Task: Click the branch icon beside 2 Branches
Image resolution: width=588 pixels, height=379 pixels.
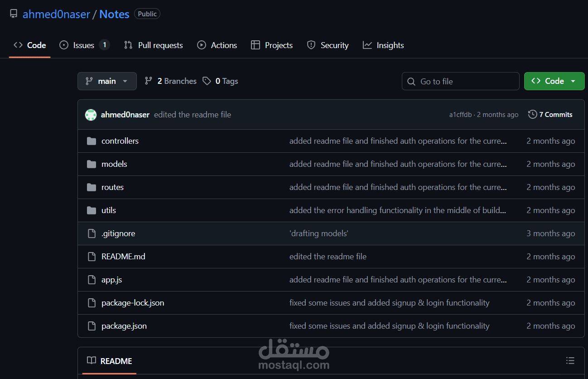Action: point(149,81)
